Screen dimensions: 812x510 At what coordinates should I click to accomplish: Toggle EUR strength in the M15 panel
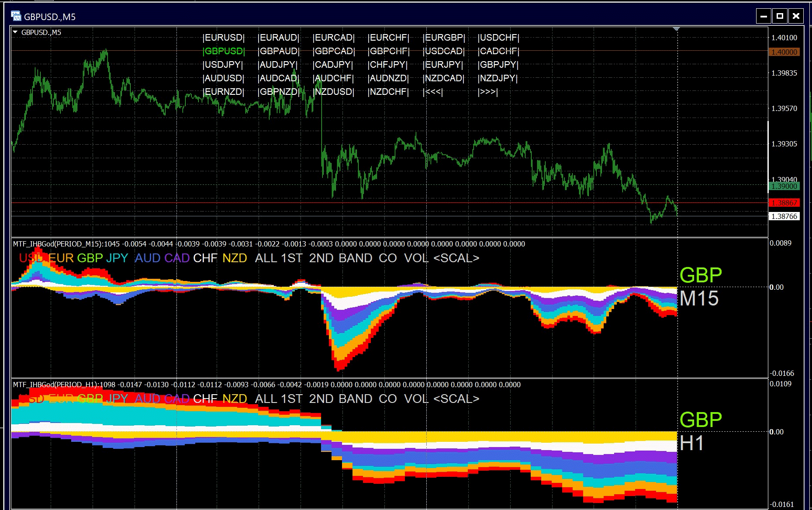click(61, 258)
